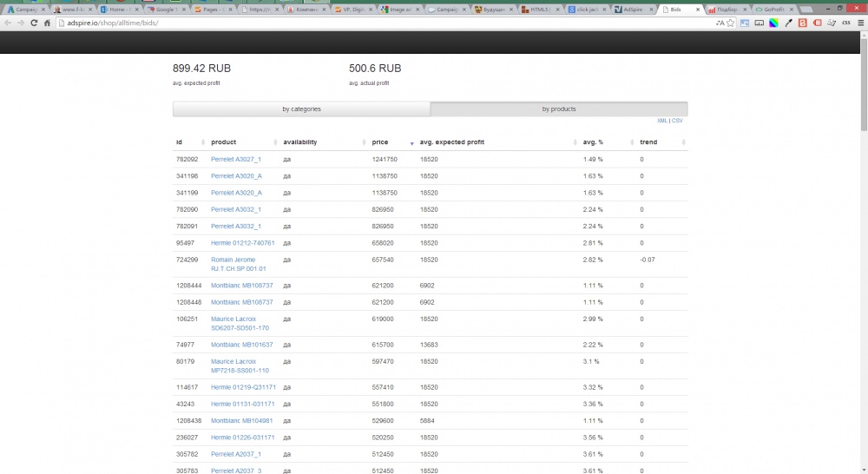Open the translate page icon in address bar
The height and width of the screenshot is (474, 868).
tap(720, 23)
